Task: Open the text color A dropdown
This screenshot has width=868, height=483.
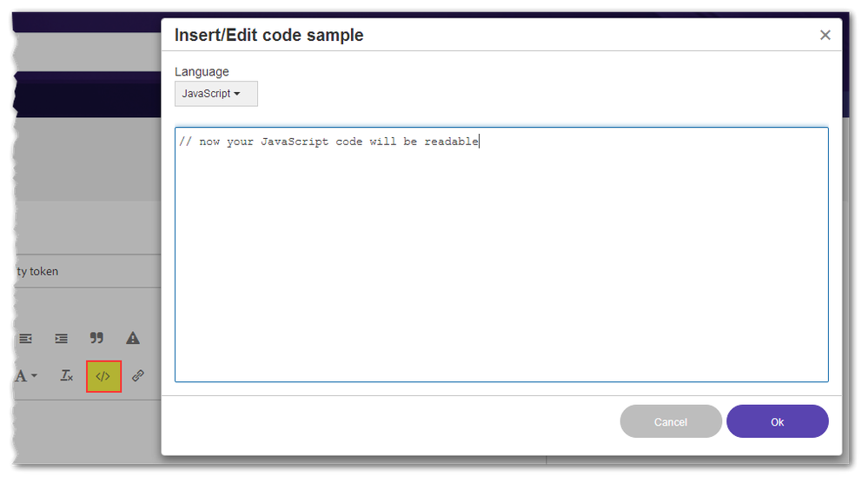Action: [26, 376]
